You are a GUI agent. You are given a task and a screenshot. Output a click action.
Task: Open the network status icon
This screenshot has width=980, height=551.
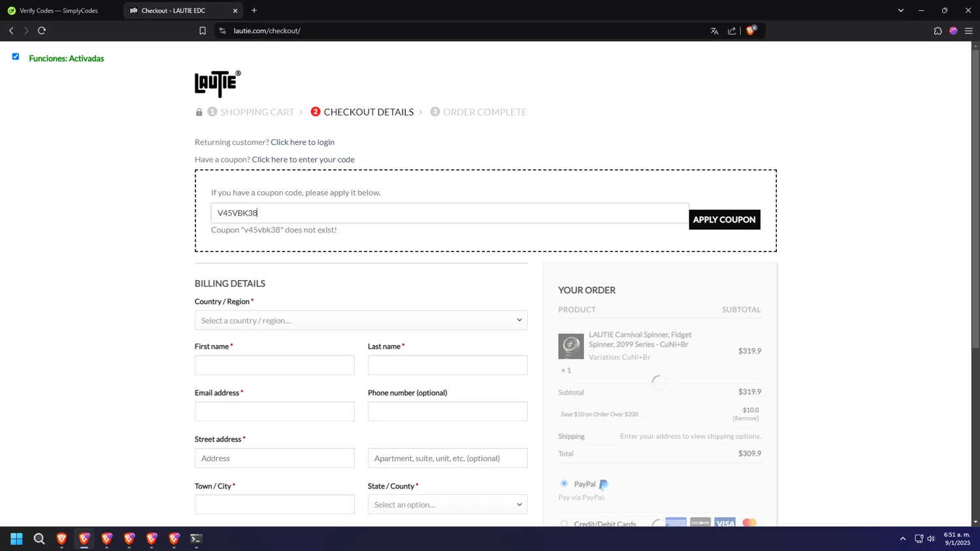[919, 539]
